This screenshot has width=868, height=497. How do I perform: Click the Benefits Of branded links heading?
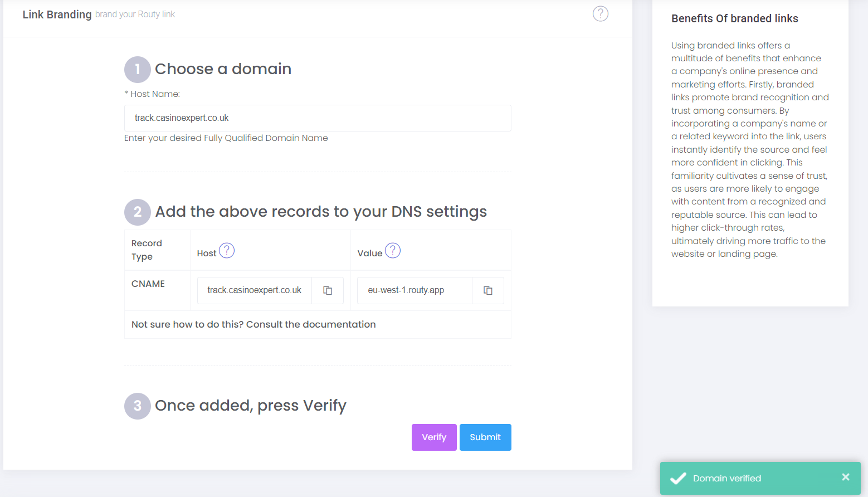[x=735, y=18]
